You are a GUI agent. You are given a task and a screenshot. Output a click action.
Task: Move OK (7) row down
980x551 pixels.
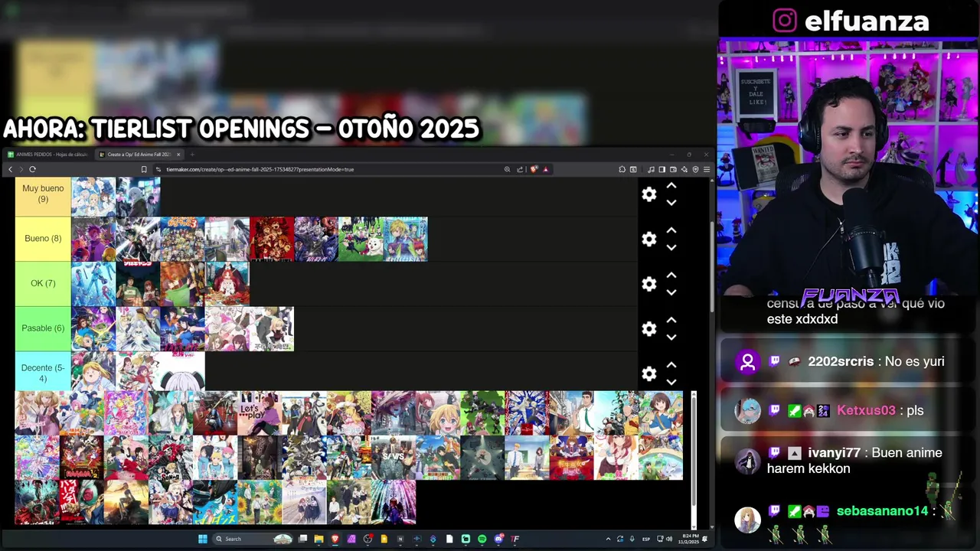[671, 292]
